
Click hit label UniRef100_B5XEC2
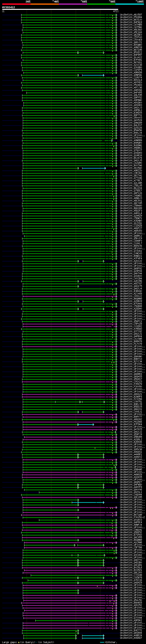[x=131, y=53]
